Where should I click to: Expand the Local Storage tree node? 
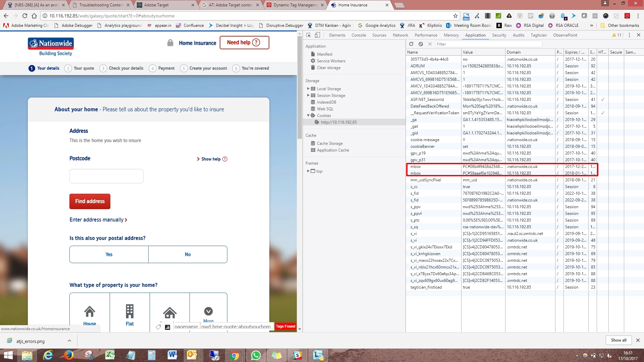point(308,89)
